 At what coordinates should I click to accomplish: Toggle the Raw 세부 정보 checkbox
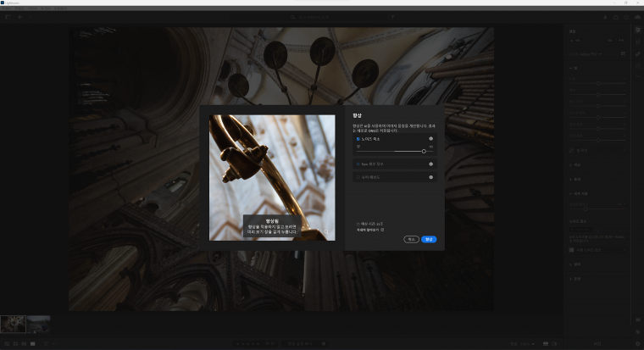coord(358,164)
